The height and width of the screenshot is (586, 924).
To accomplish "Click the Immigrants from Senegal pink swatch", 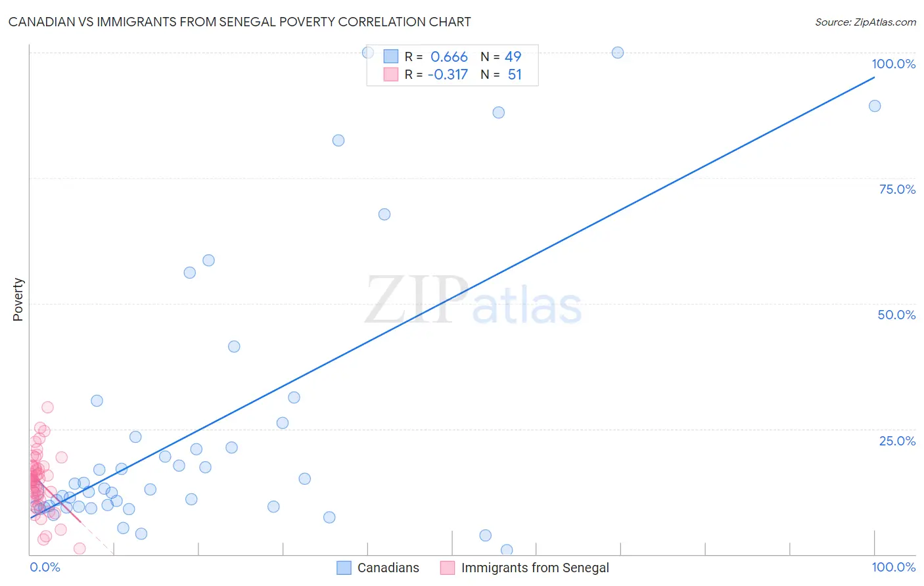I will tap(448, 568).
